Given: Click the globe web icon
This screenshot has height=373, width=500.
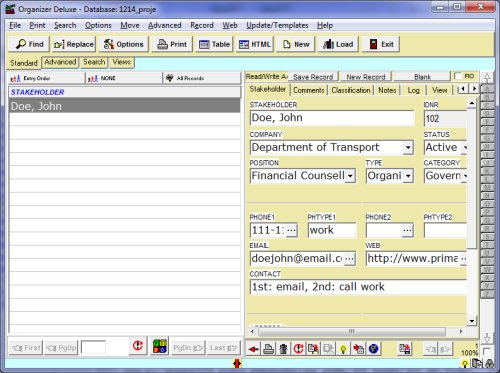Looking at the screenshot, I should coord(374,349).
